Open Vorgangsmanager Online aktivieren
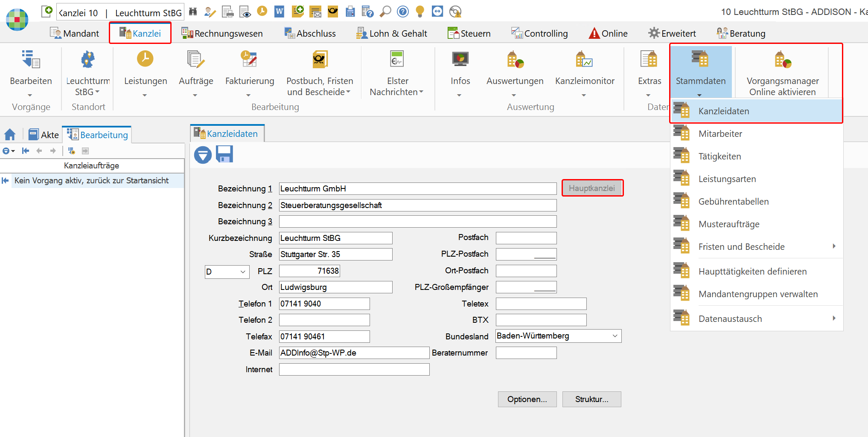868x437 pixels. (x=783, y=72)
